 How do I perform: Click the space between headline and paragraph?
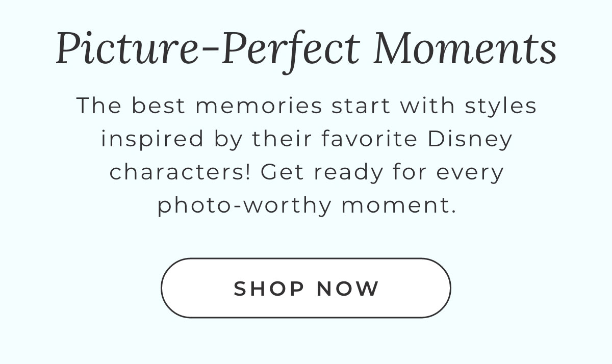click(x=306, y=82)
